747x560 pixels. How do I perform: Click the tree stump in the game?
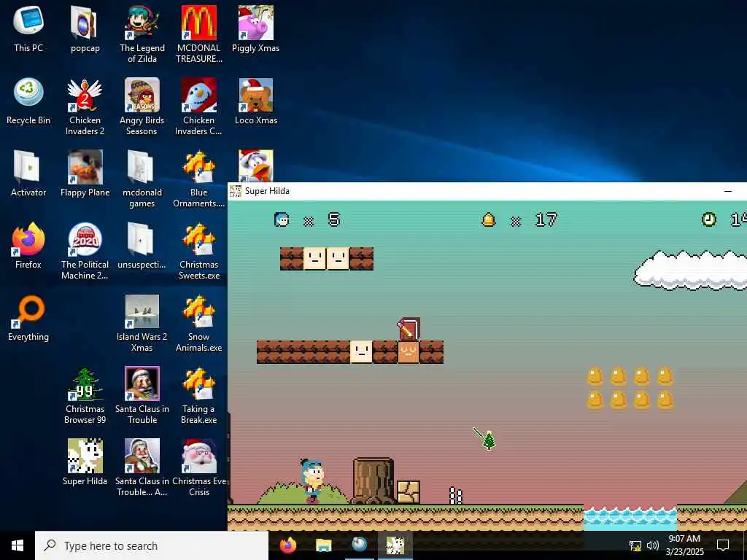[x=373, y=481]
